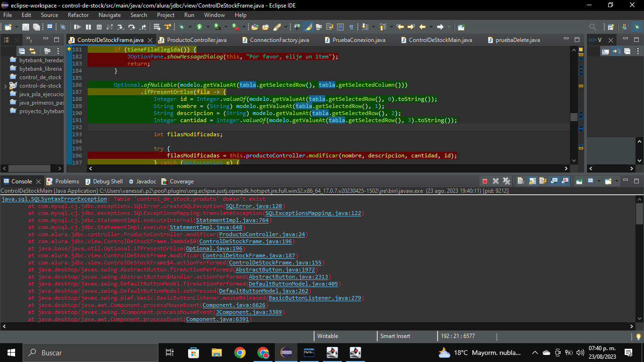Viewport: 644px width, 362px height.
Task: Open the Refactor menu
Action: (78, 15)
